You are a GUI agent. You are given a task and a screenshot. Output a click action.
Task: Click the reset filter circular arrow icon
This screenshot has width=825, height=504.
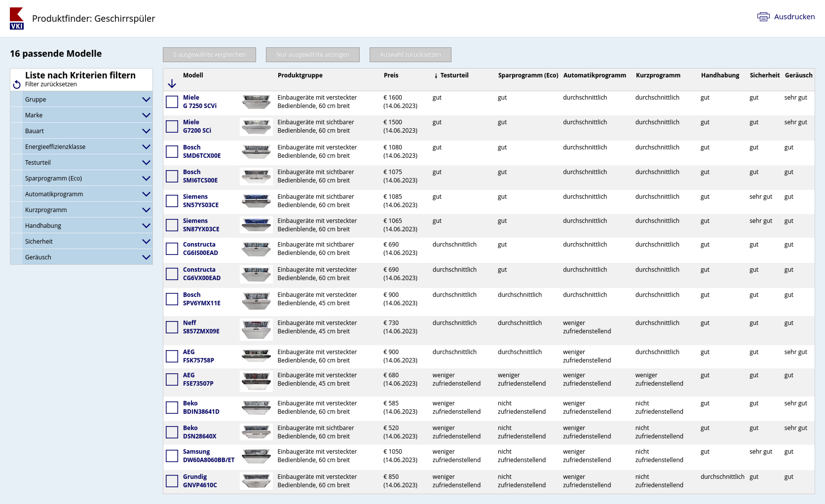17,84
